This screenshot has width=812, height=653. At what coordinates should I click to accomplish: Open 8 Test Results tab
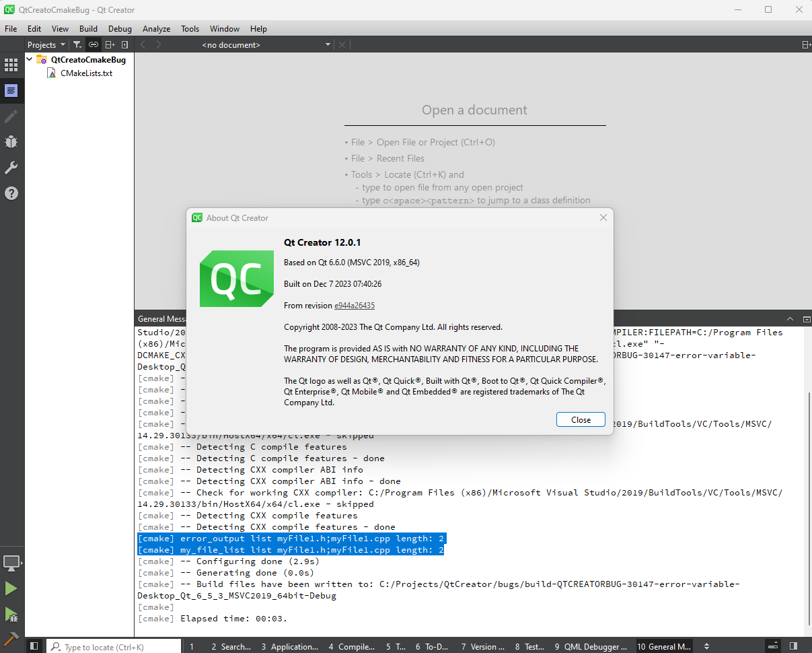[x=530, y=647]
